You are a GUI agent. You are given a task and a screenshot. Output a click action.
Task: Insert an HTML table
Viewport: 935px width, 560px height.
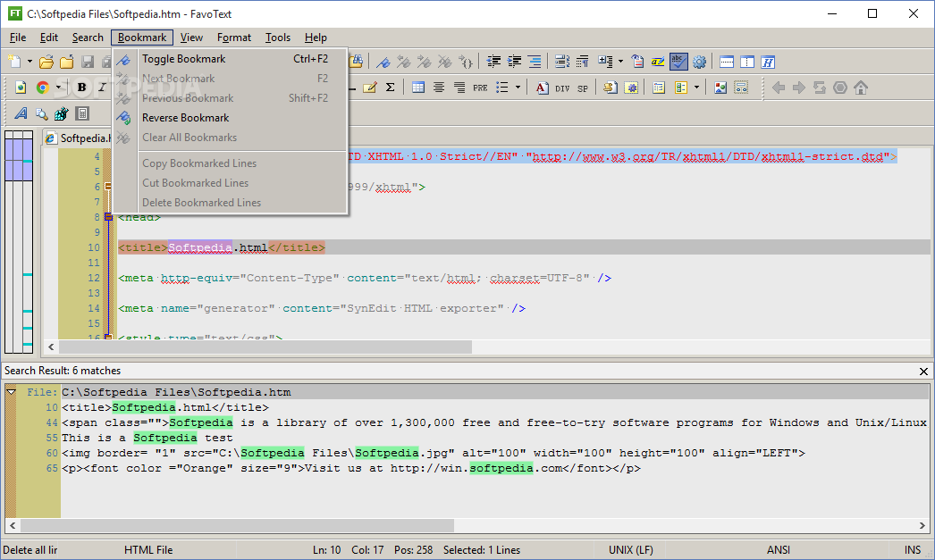click(x=418, y=88)
